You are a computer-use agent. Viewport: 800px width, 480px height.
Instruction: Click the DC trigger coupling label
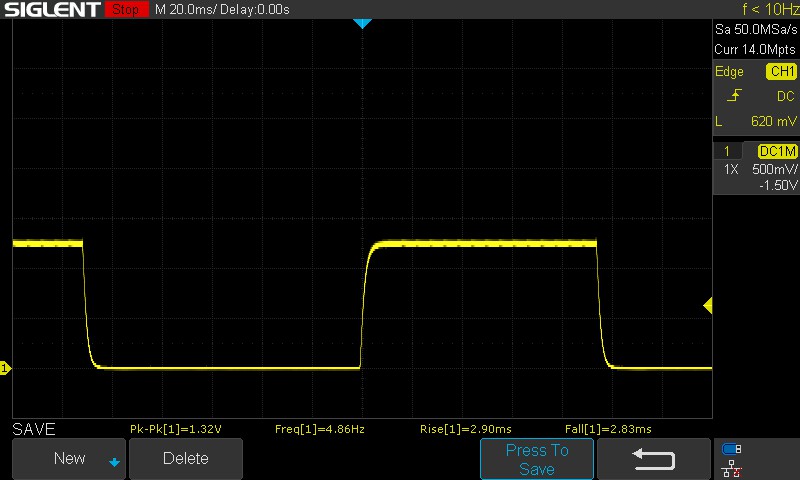coord(786,96)
